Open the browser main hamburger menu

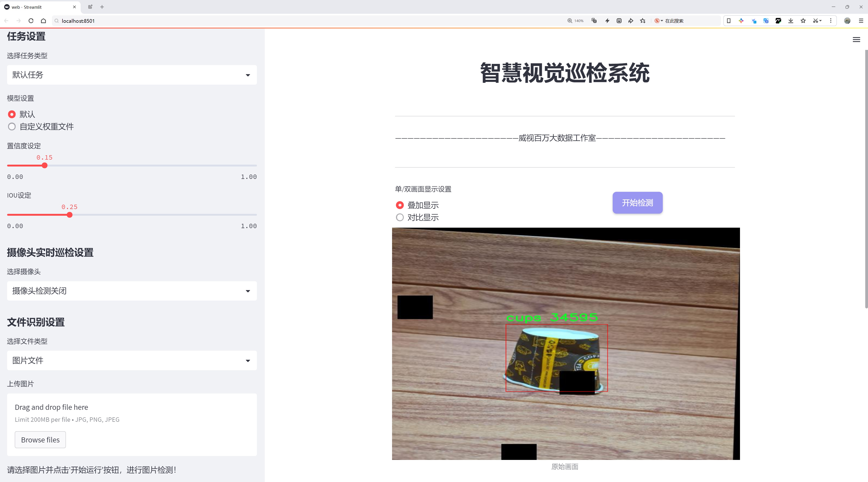(861, 21)
